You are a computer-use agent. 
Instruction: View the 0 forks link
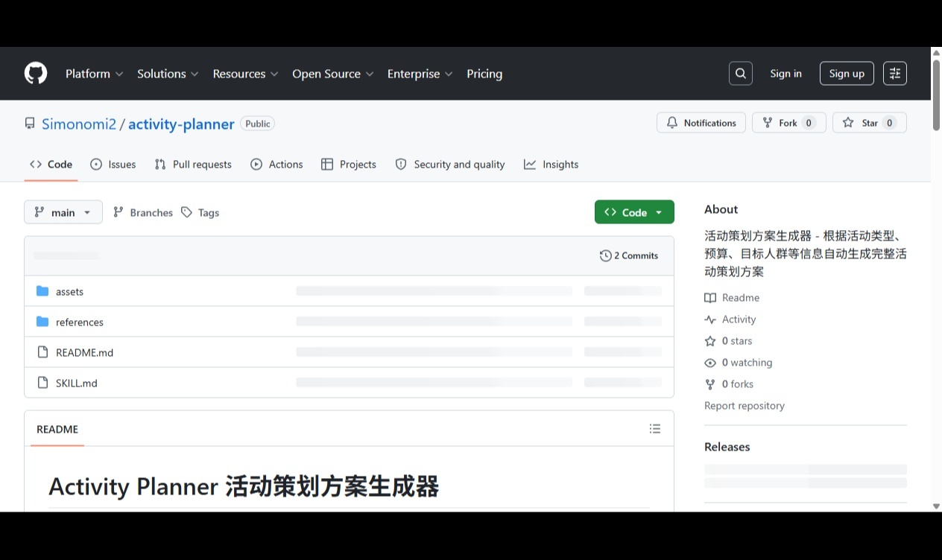tap(729, 384)
